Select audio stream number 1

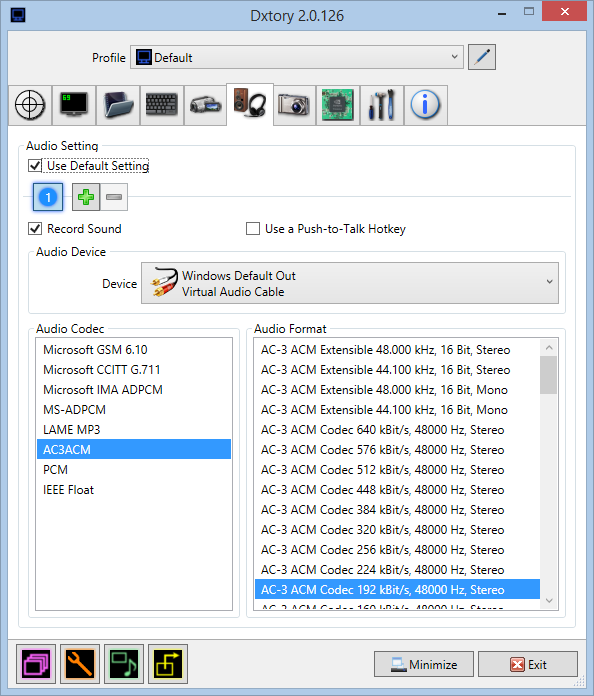[x=48, y=197]
